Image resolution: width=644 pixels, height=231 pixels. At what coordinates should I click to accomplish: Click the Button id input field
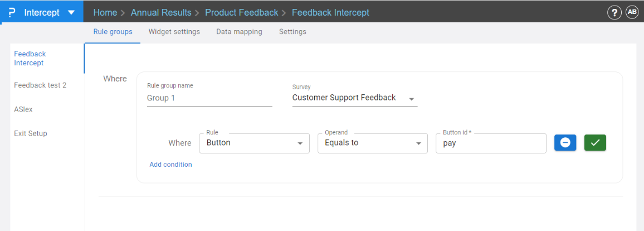point(490,143)
